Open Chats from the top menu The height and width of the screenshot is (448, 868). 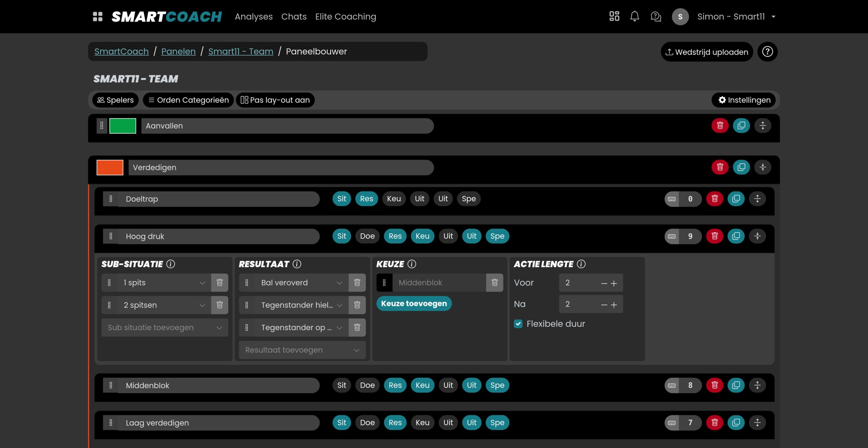tap(294, 17)
